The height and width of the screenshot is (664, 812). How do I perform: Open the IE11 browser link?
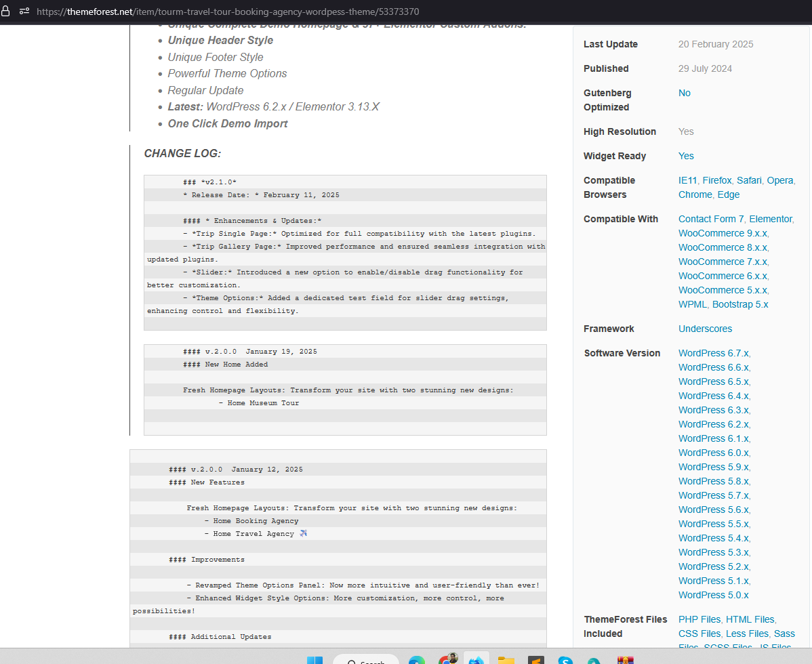coord(688,181)
